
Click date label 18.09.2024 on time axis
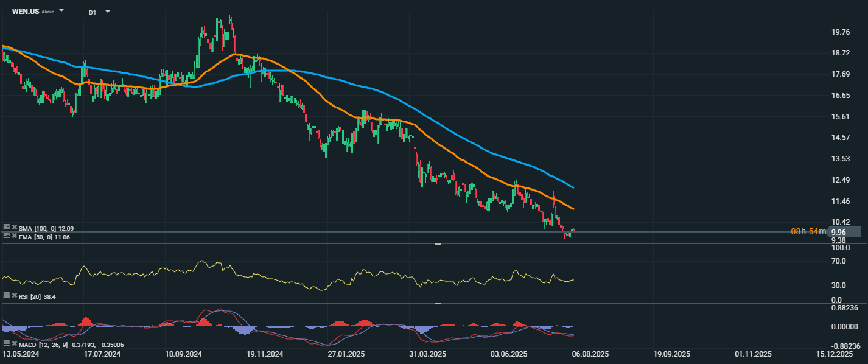(184, 354)
